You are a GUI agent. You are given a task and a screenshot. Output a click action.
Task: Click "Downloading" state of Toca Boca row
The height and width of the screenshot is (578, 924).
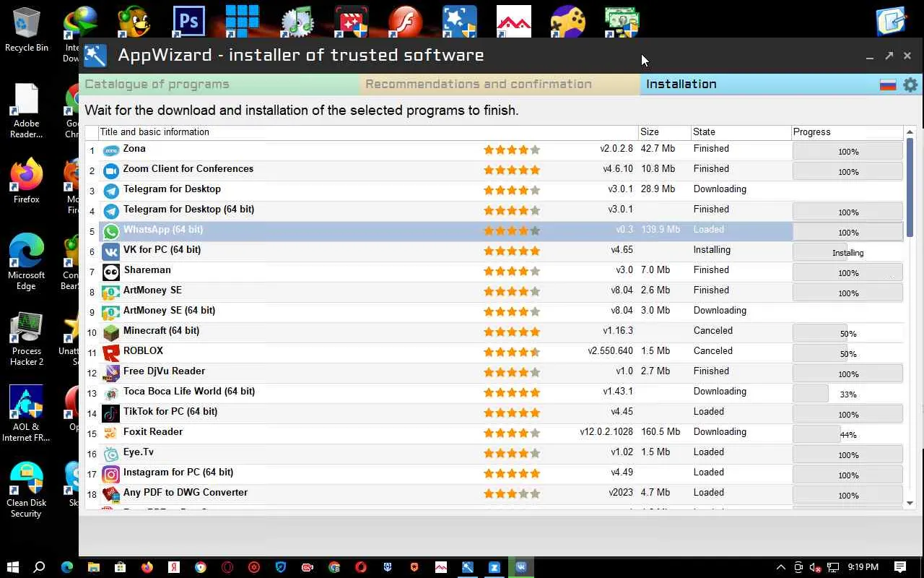coord(720,392)
